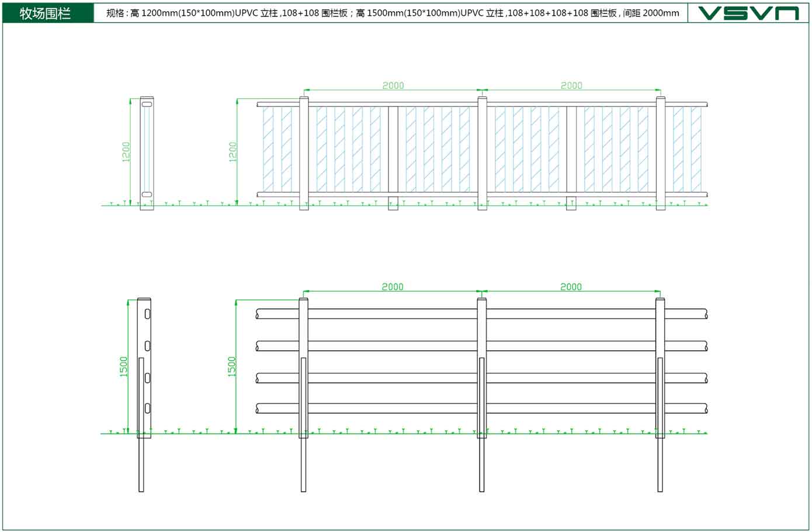Select the 规格 specification text line

393,13
